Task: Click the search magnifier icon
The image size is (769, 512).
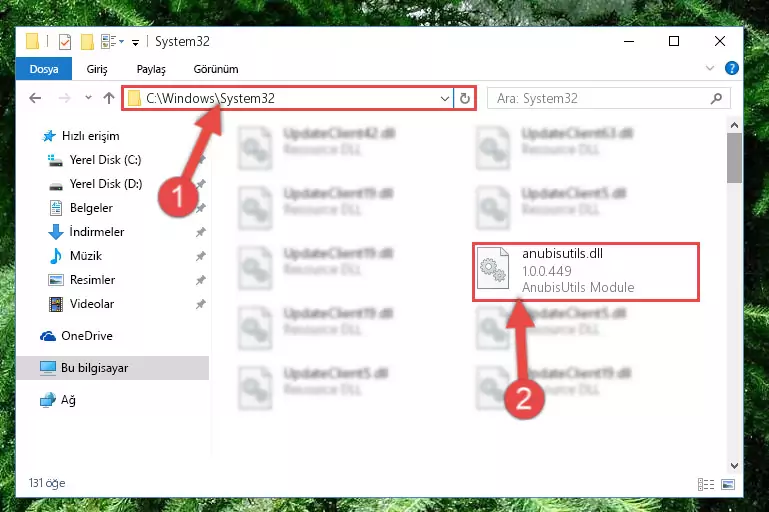Action: 716,99
